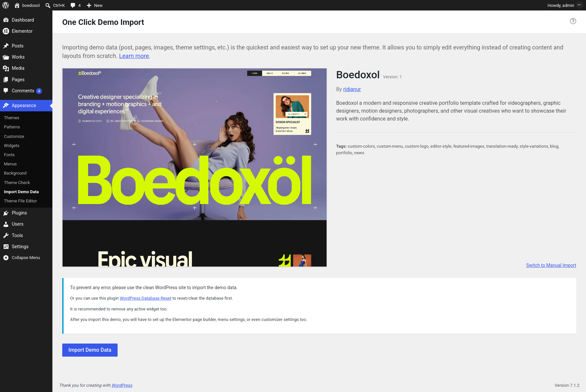Click Switch to Manual Import
This screenshot has width=586, height=392.
pyautogui.click(x=551, y=265)
